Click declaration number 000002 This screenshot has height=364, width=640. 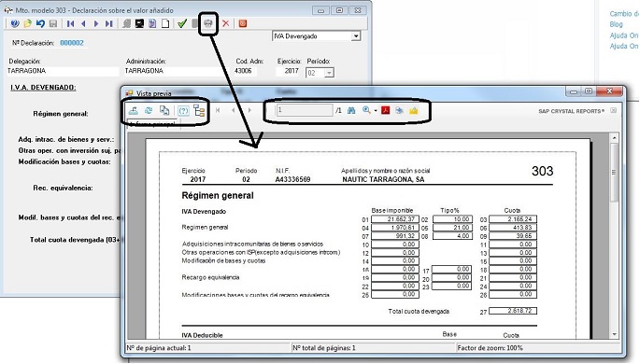[72, 43]
